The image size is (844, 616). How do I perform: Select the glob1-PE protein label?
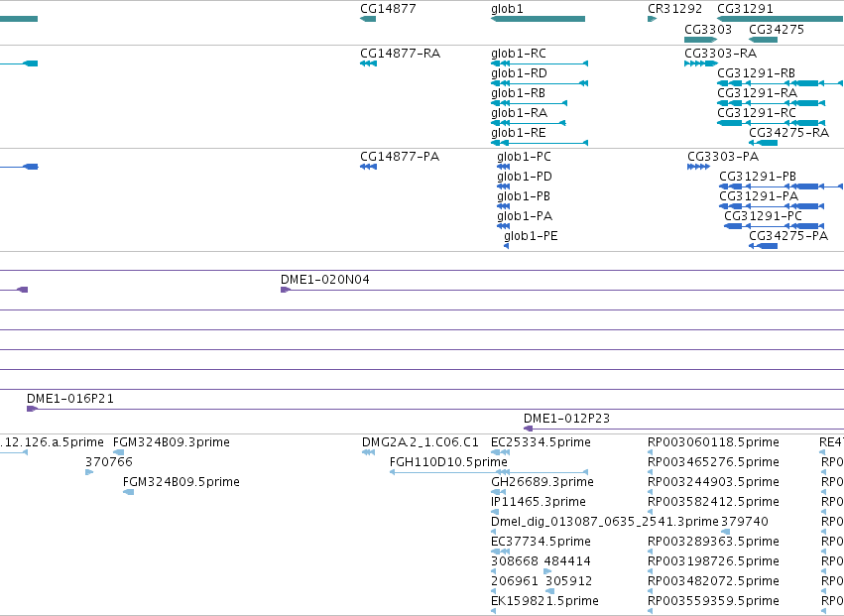coord(531,236)
